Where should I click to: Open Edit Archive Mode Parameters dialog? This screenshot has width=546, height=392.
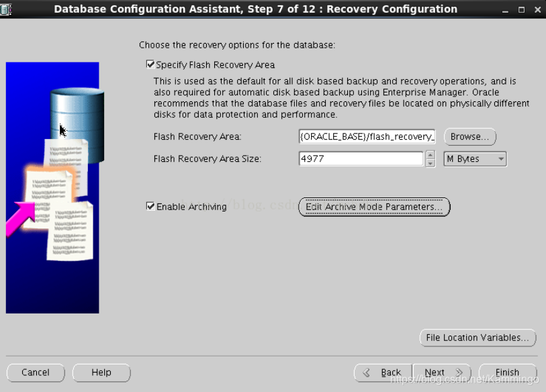click(x=374, y=207)
